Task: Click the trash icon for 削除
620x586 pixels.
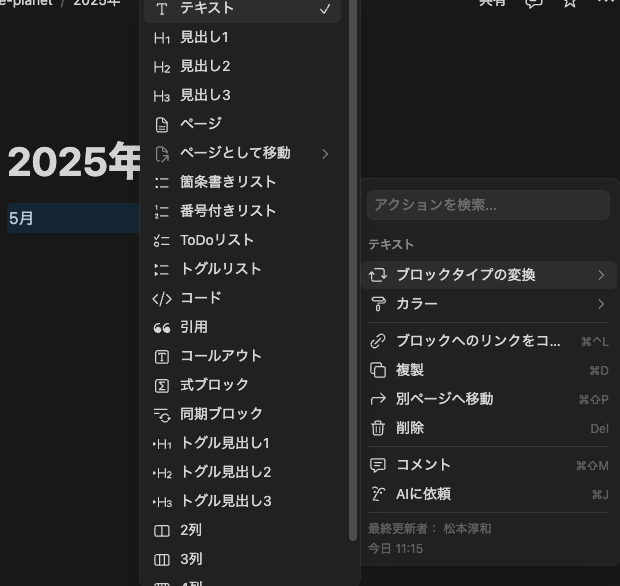Action: click(x=378, y=428)
